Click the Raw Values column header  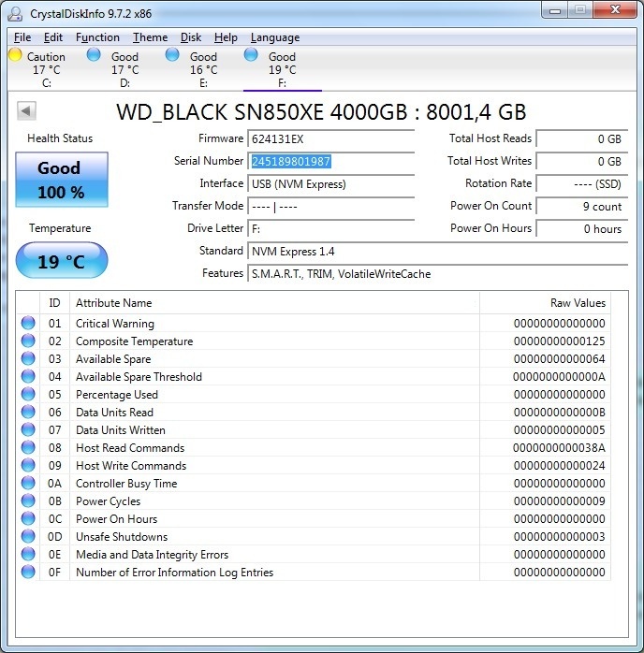546,303
